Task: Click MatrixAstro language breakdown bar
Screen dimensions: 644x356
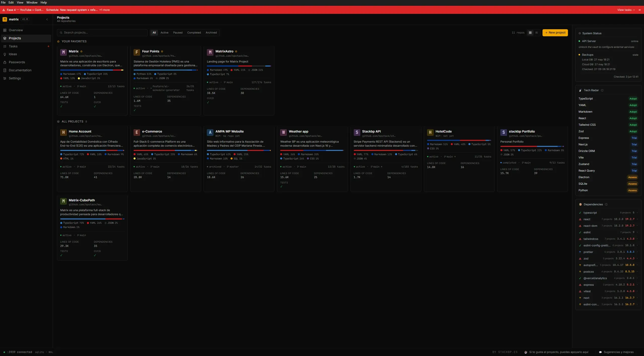Action: (239, 66)
